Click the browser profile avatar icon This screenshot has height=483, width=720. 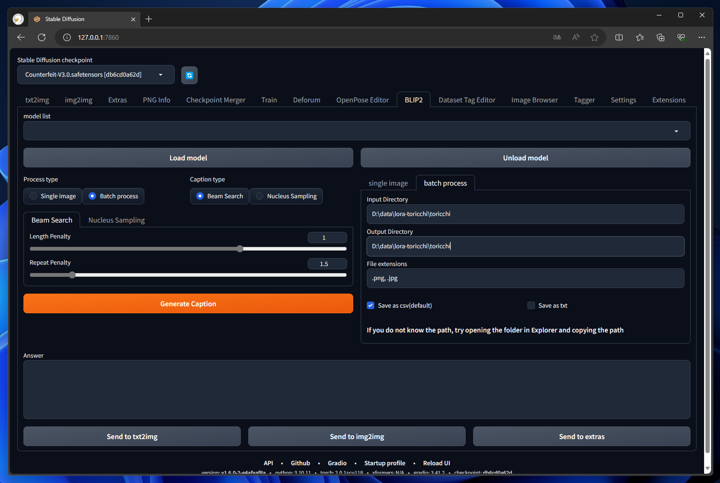point(18,19)
